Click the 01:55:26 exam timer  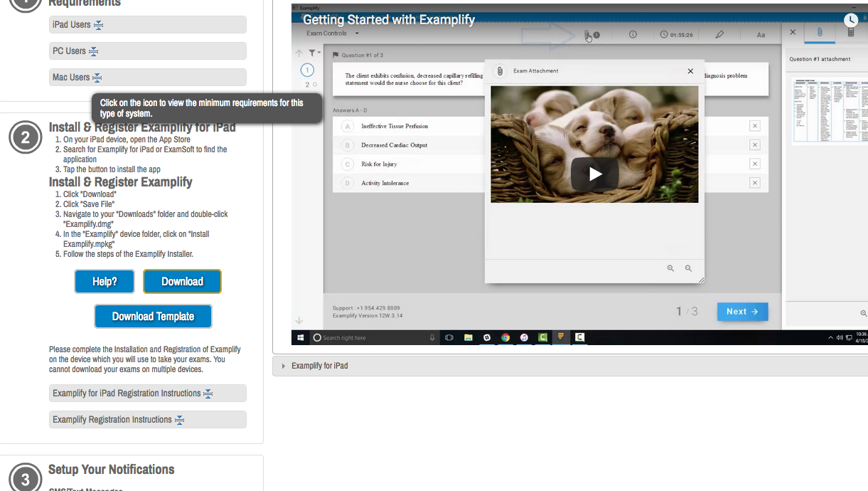point(677,34)
